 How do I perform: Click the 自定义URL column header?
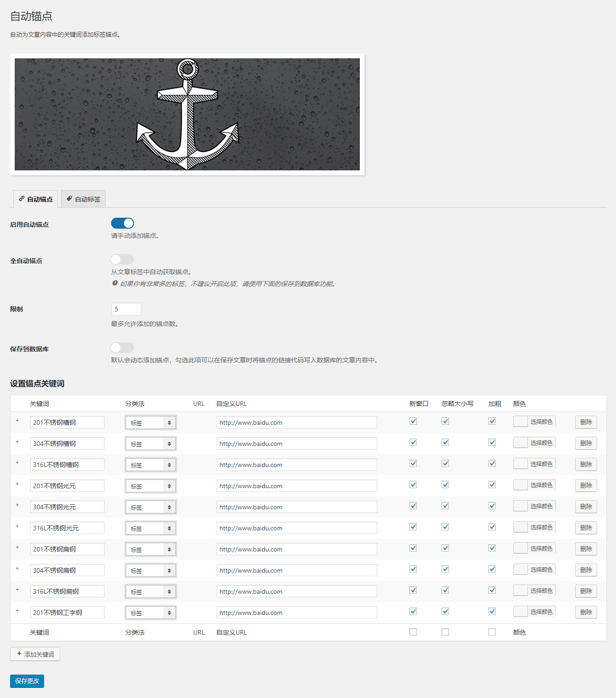point(232,404)
